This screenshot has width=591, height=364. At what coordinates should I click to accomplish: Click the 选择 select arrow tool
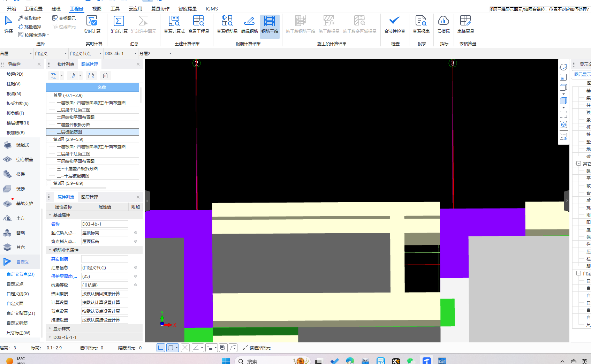click(8, 24)
